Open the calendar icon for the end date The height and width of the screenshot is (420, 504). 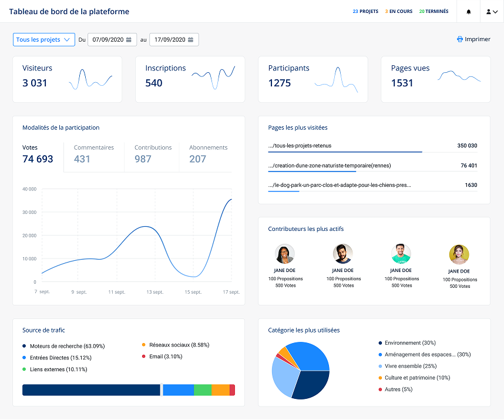191,39
